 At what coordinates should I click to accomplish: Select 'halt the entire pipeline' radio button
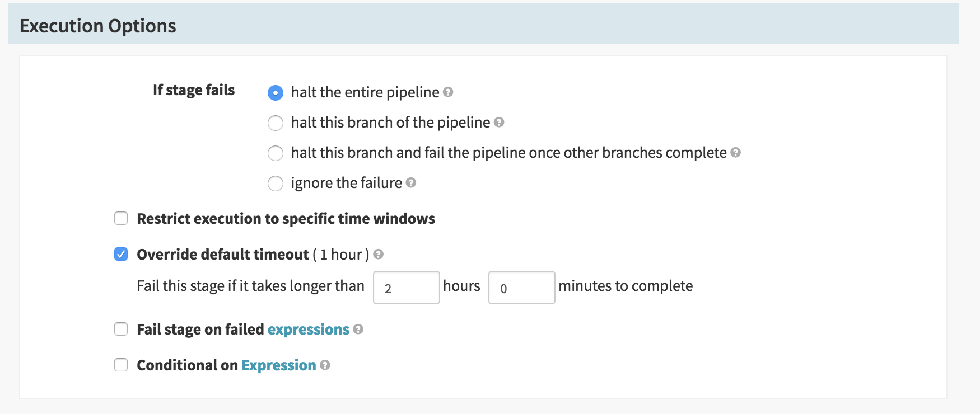point(275,93)
